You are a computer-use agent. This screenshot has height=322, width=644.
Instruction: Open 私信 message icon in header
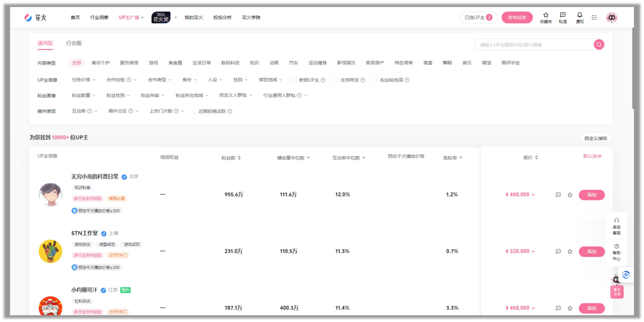click(x=563, y=15)
